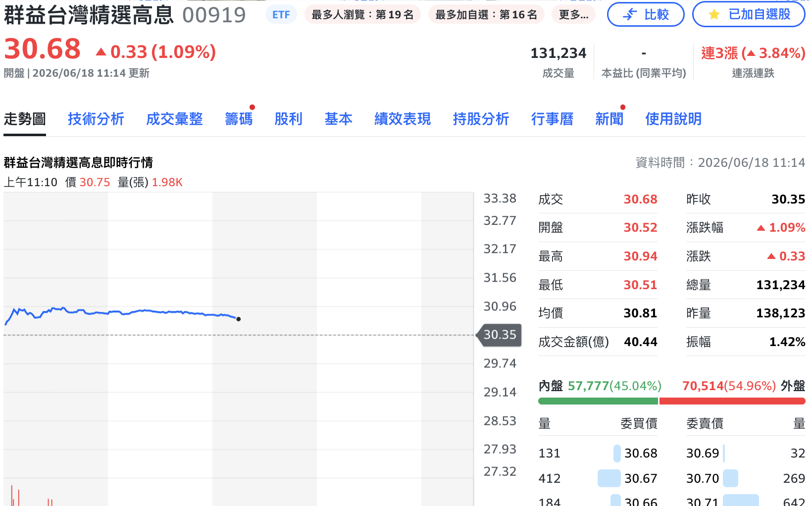Click the 比較 compare button
The width and height of the screenshot is (812, 506).
pyautogui.click(x=646, y=14)
